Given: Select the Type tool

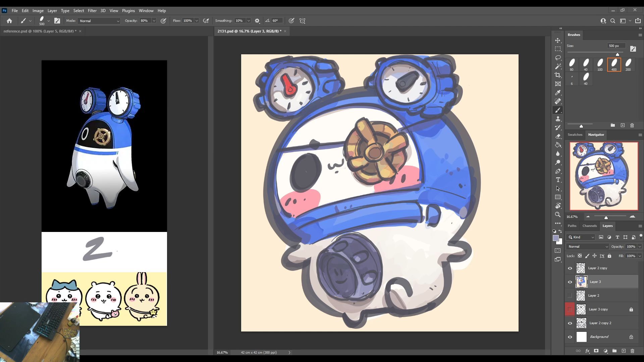Looking at the screenshot, I should click(x=558, y=180).
